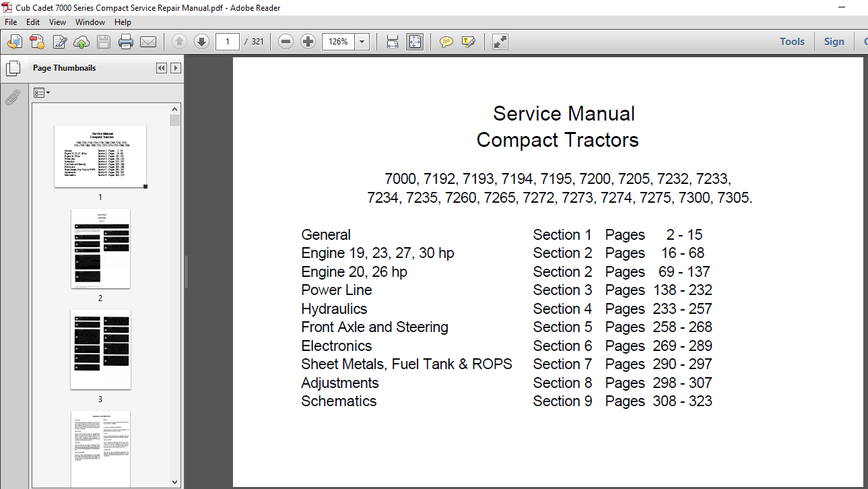Open the View menu

click(58, 22)
